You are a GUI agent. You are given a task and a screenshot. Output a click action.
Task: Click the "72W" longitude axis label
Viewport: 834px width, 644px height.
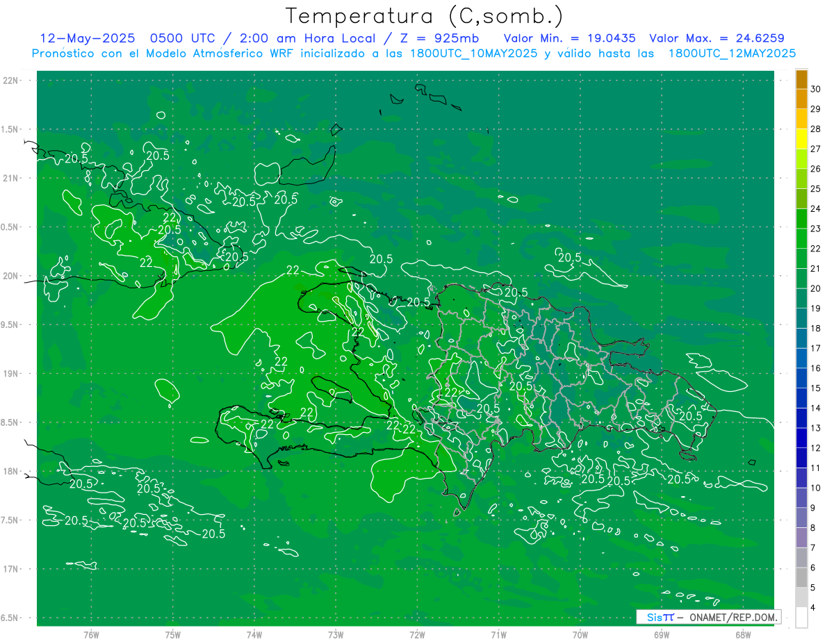click(417, 635)
